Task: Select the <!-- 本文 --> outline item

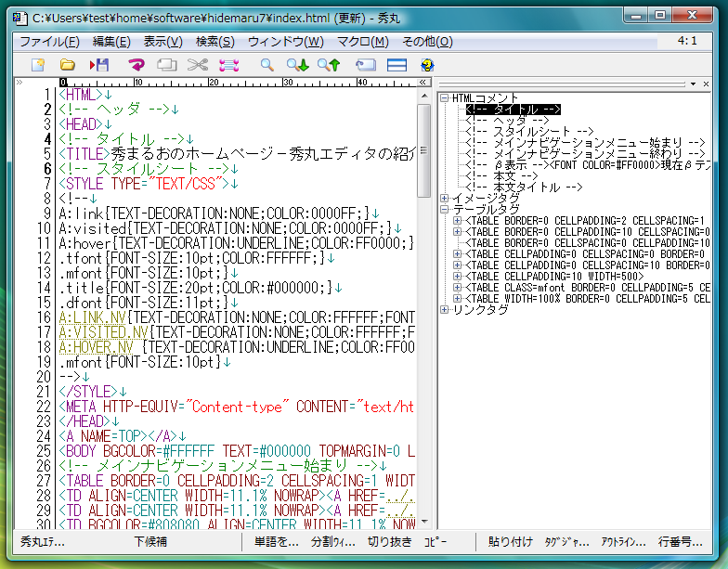Action: (x=501, y=176)
